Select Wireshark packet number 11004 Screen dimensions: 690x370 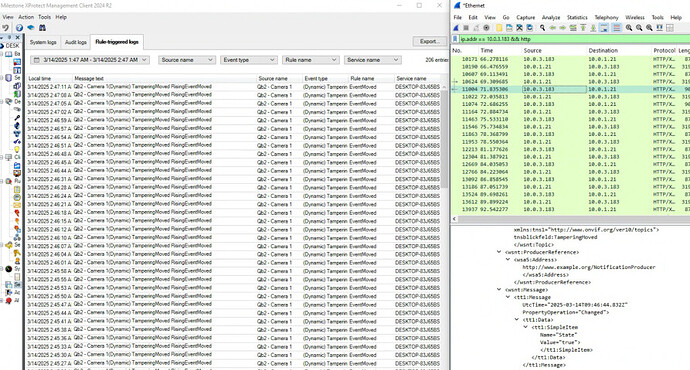point(570,89)
